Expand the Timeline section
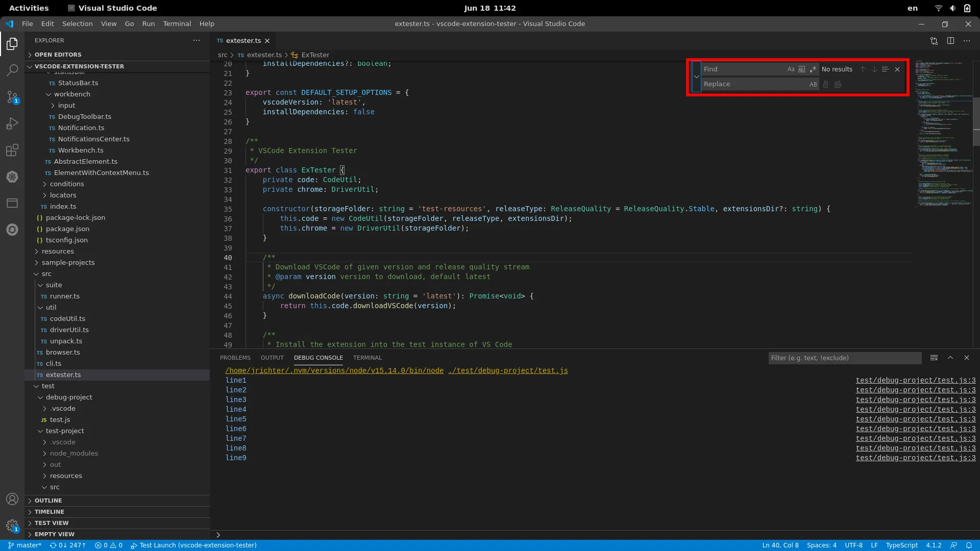The image size is (980, 551). point(117,512)
